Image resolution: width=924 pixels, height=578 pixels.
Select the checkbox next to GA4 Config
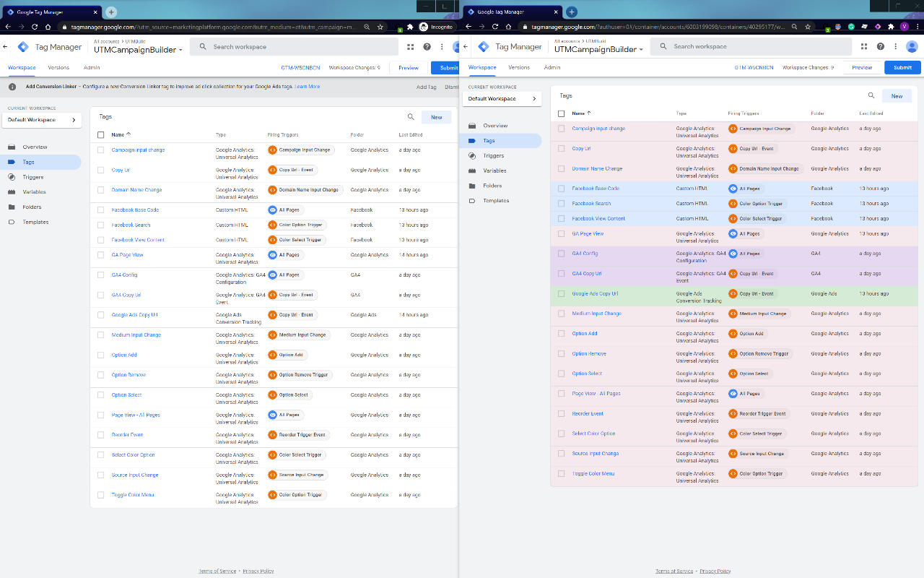tap(561, 254)
